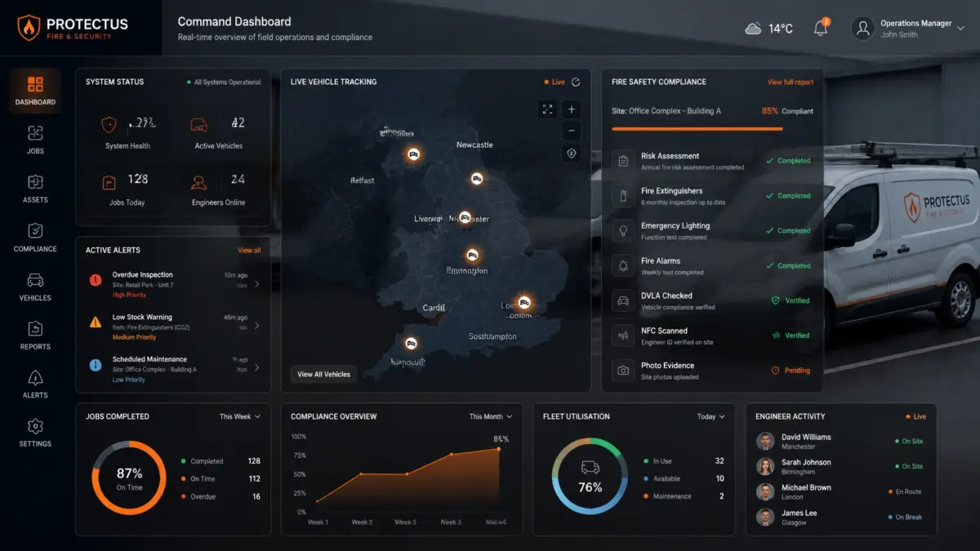Zoom in on the vehicle map
The width and height of the screenshot is (980, 551).
572,109
